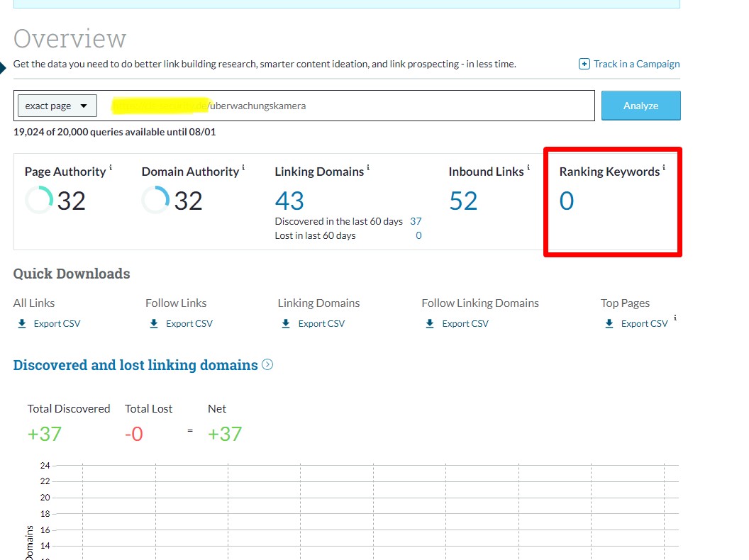
Task: Select Total Lost -0 value
Action: (134, 434)
